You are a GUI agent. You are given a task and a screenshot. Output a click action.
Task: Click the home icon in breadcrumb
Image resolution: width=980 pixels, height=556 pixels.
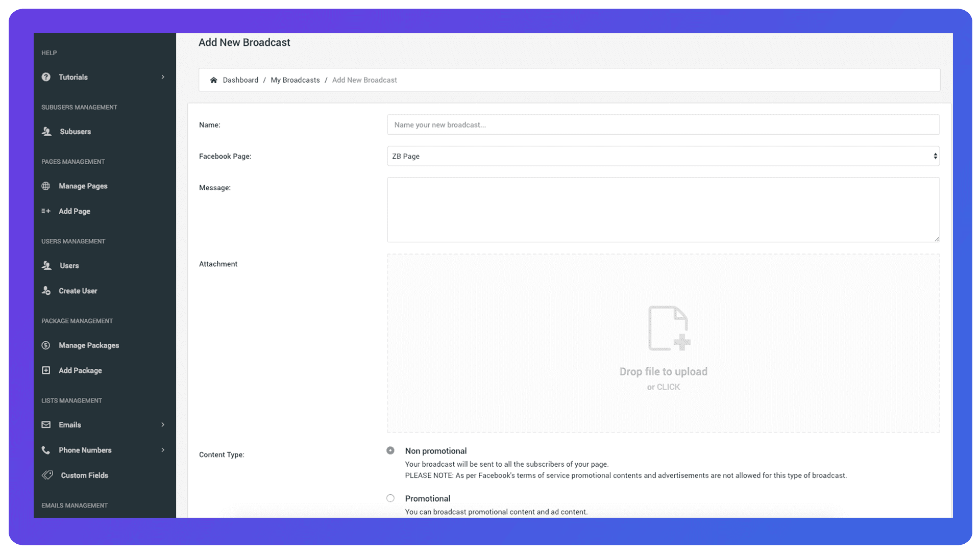pos(213,80)
